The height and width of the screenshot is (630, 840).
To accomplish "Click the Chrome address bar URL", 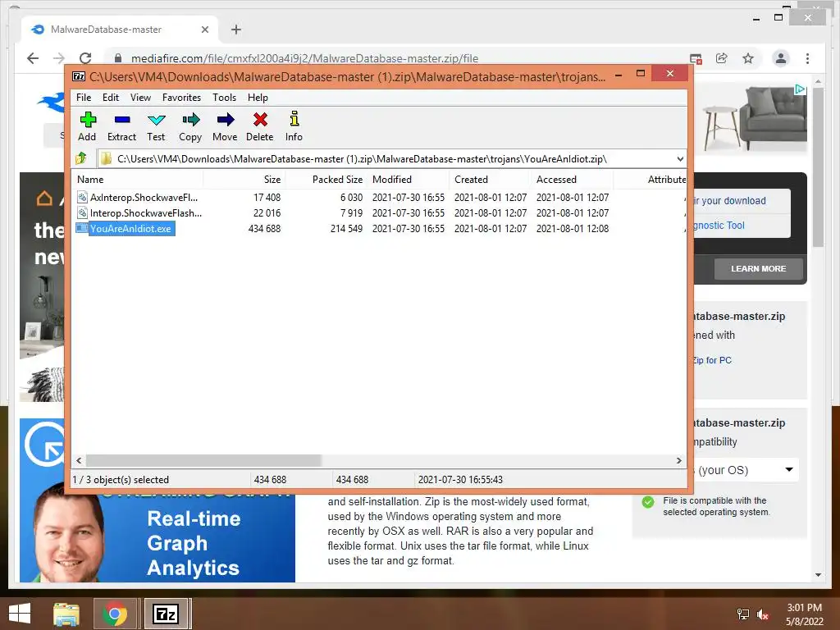I will [304, 58].
